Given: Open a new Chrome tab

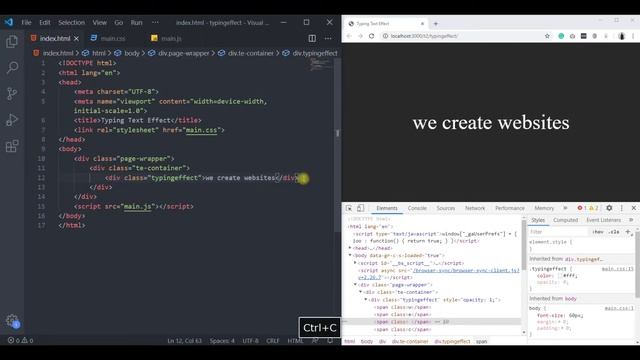Looking at the screenshot, I should click(x=436, y=24).
